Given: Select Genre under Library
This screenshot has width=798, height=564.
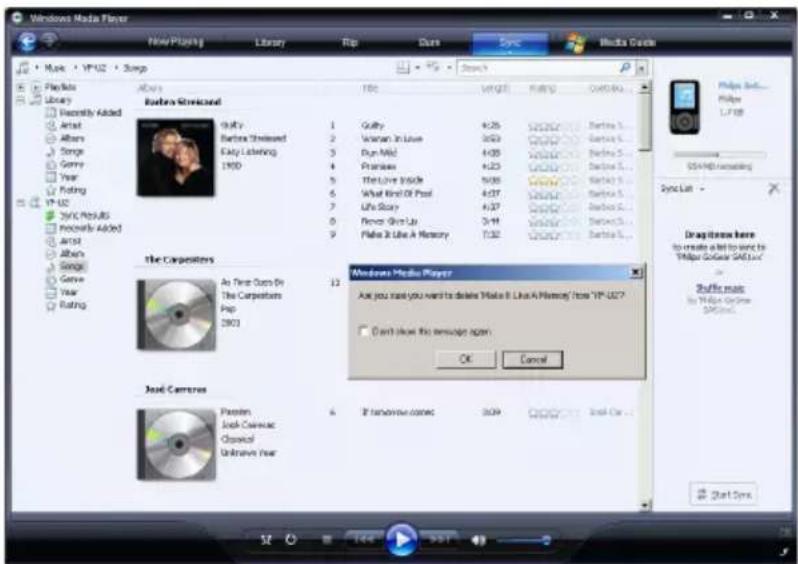Looking at the screenshot, I should point(71,164).
